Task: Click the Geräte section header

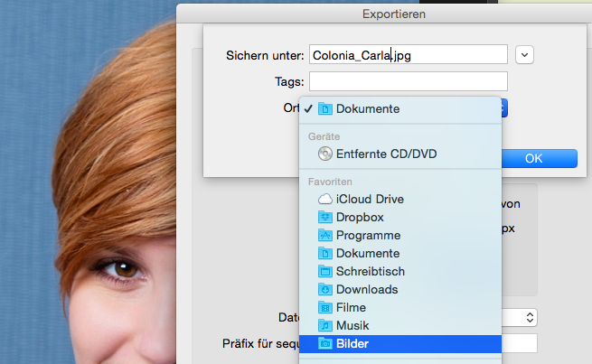Action: coord(324,136)
